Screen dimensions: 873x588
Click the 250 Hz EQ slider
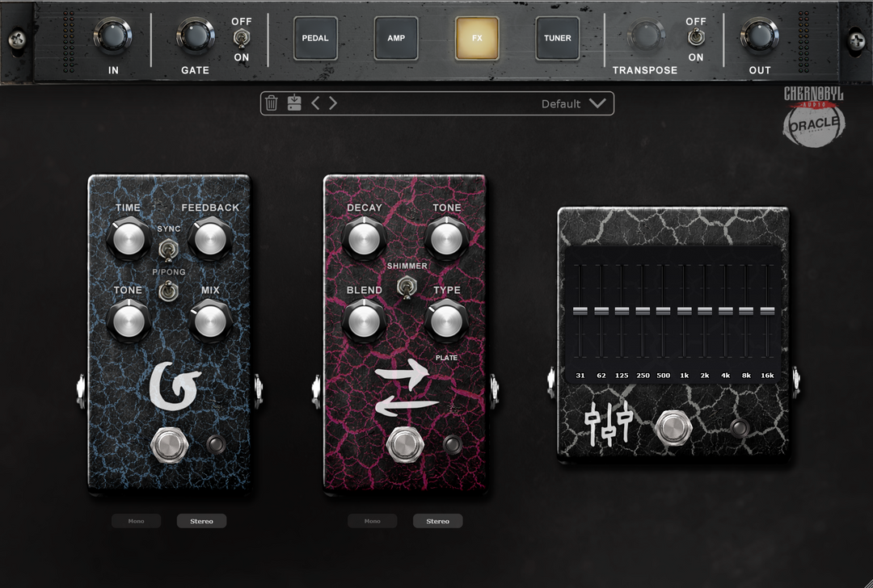coord(643,311)
